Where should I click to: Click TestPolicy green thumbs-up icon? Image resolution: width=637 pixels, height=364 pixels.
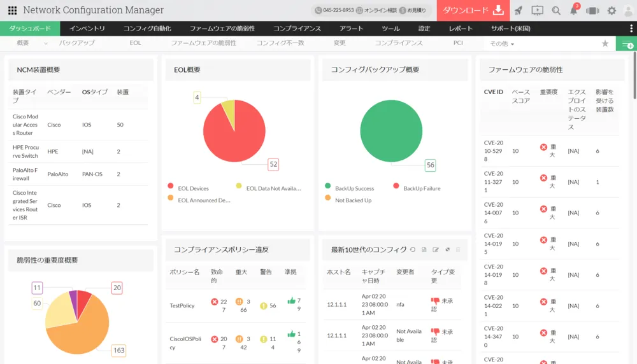tap(291, 300)
